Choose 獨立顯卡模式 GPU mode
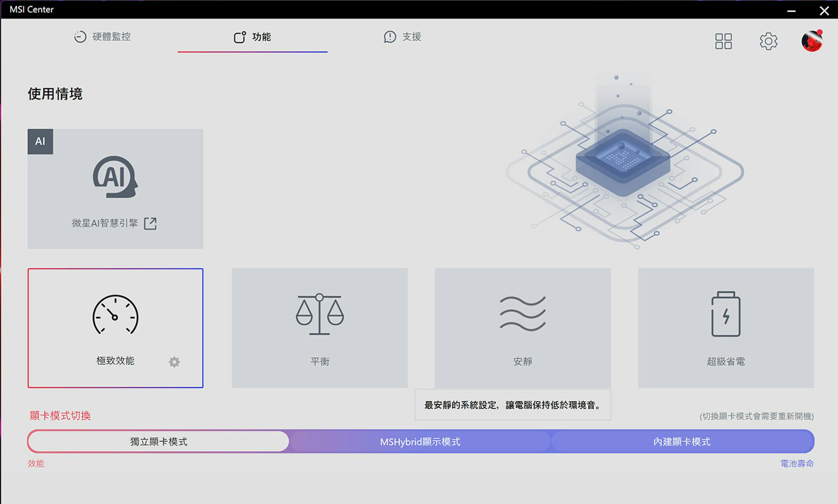Screen dimensions: 838x504 coord(158,441)
